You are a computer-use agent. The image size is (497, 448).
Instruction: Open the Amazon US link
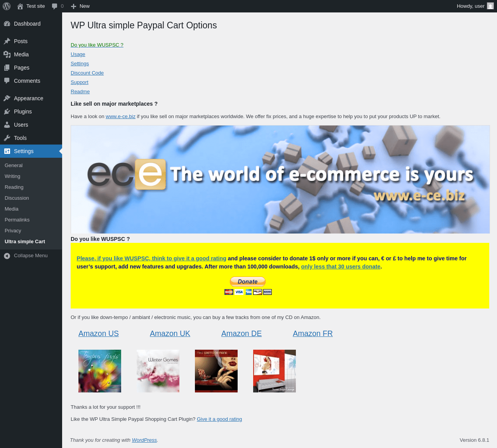tap(99, 333)
